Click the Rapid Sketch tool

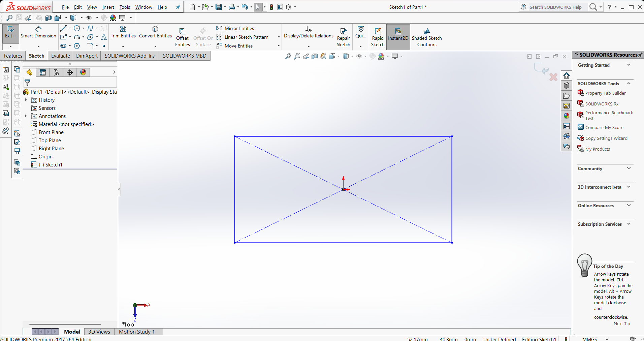point(378,37)
